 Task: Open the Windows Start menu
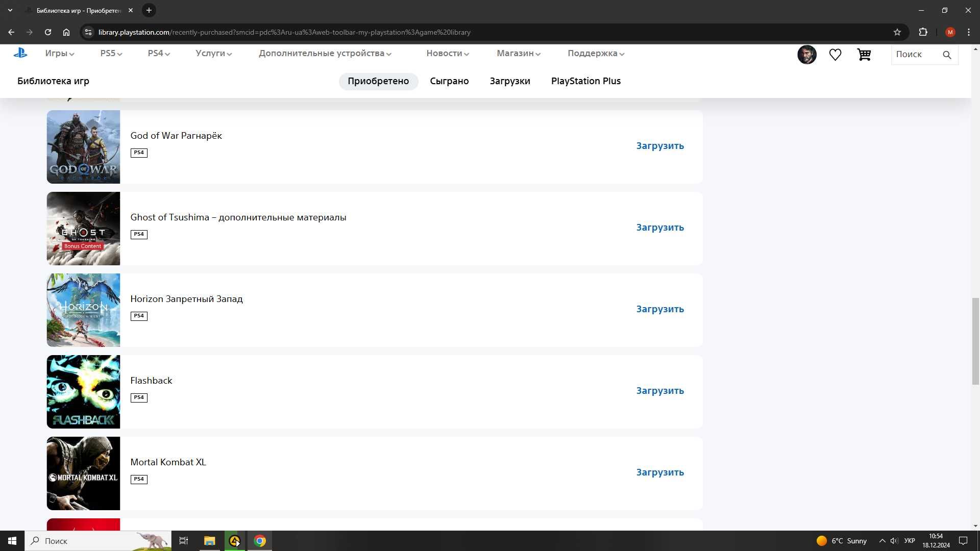[x=12, y=541]
